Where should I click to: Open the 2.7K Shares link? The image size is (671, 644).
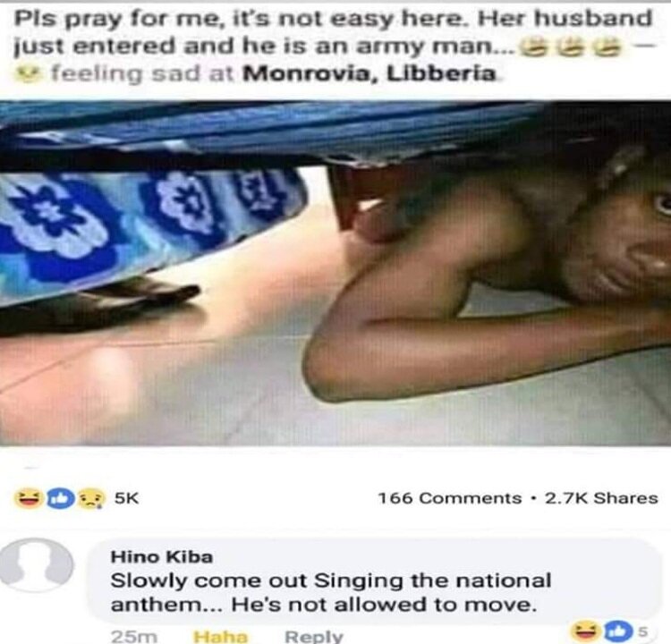pyautogui.click(x=601, y=498)
